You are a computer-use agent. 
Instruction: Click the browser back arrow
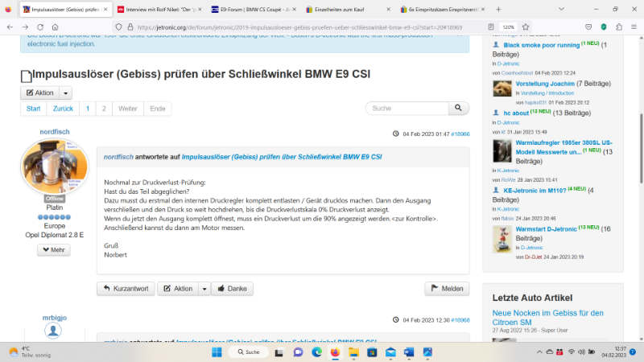point(10,27)
